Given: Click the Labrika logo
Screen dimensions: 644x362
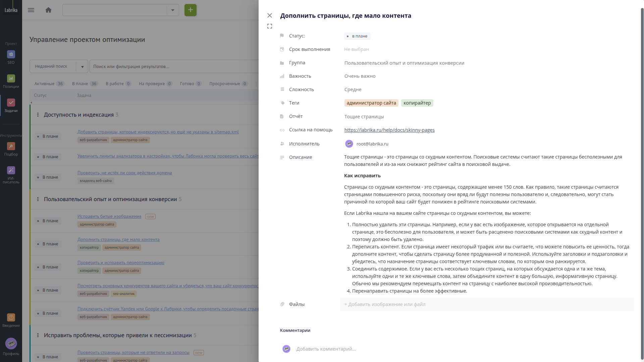Looking at the screenshot, I should point(11,10).
